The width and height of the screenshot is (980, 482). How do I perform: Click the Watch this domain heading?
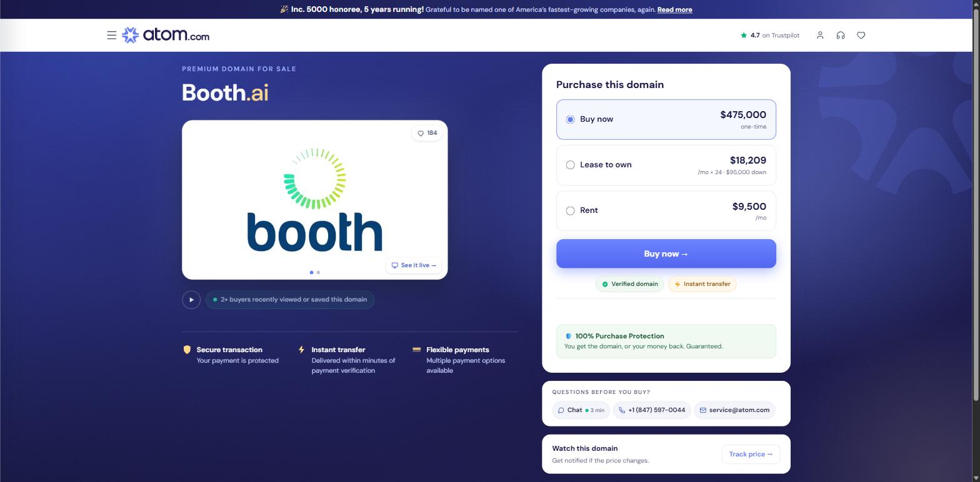[585, 448]
